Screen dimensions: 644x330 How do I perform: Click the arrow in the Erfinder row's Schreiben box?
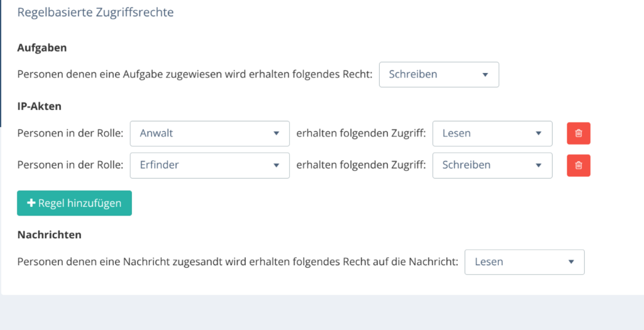point(538,165)
